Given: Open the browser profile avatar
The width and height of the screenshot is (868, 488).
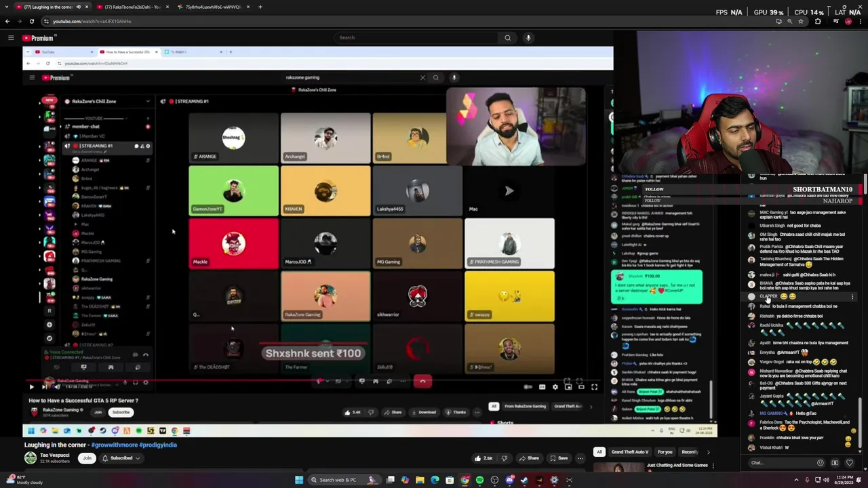Looking at the screenshot, I should [x=848, y=21].
